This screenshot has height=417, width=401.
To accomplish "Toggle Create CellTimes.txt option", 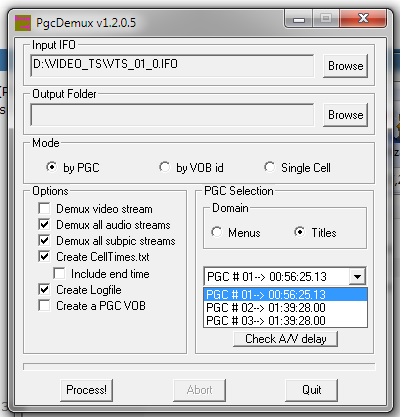I will [44, 257].
